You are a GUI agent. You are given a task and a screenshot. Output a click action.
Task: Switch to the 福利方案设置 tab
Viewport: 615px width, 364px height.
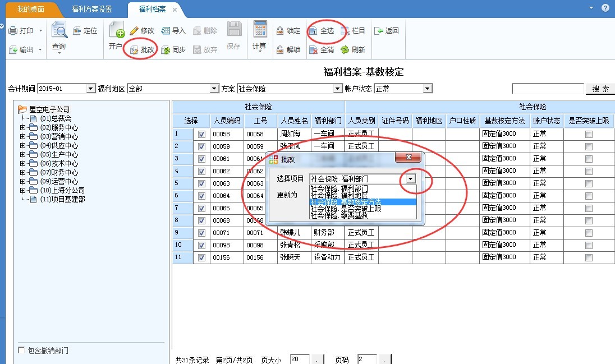pos(91,10)
